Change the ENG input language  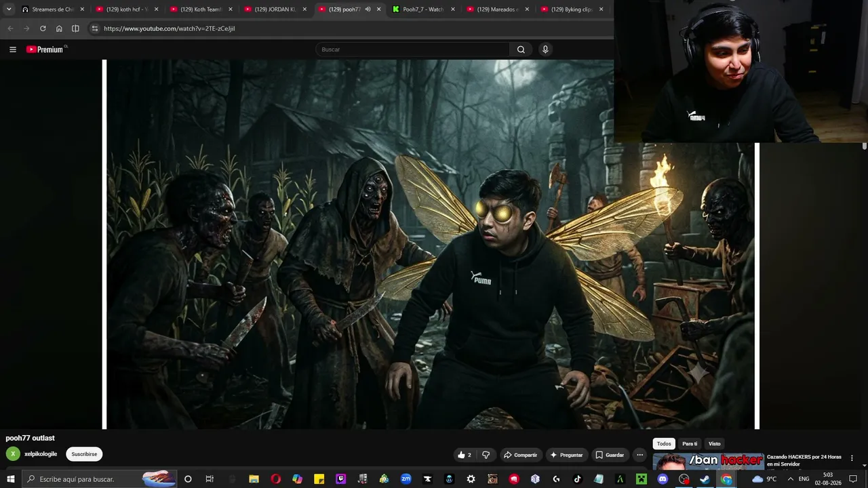pos(804,479)
